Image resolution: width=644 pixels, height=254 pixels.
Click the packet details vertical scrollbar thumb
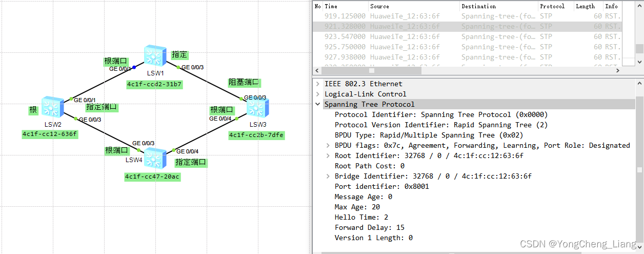(639, 170)
